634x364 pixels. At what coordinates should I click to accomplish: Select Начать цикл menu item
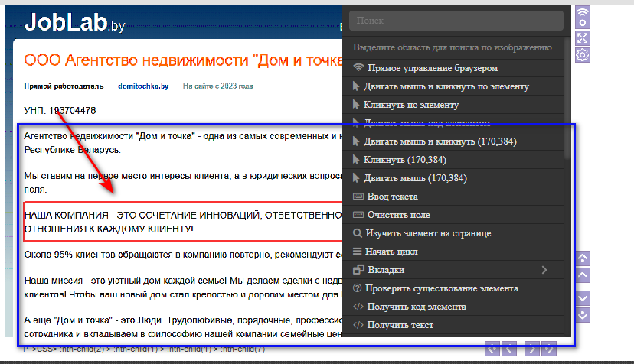click(x=453, y=252)
